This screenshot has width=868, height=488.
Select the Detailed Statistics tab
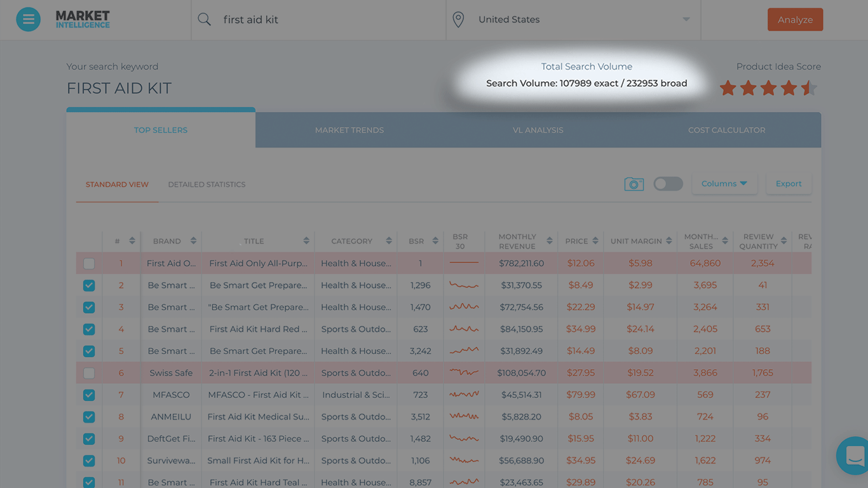pos(207,184)
